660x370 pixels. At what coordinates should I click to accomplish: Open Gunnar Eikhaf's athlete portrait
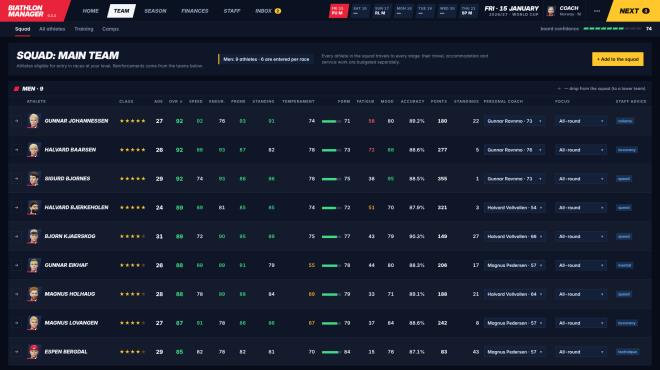pyautogui.click(x=33, y=265)
